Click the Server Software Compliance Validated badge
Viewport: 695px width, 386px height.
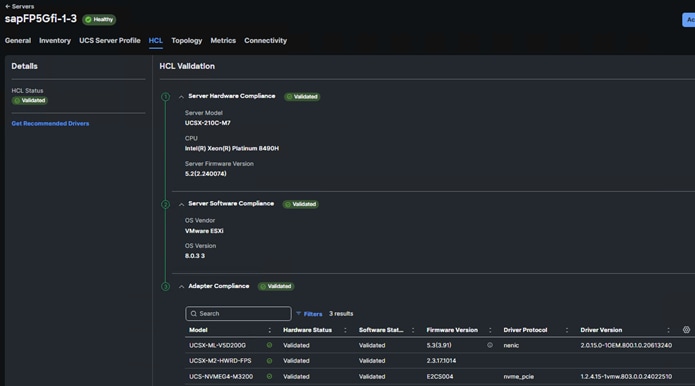click(x=301, y=204)
